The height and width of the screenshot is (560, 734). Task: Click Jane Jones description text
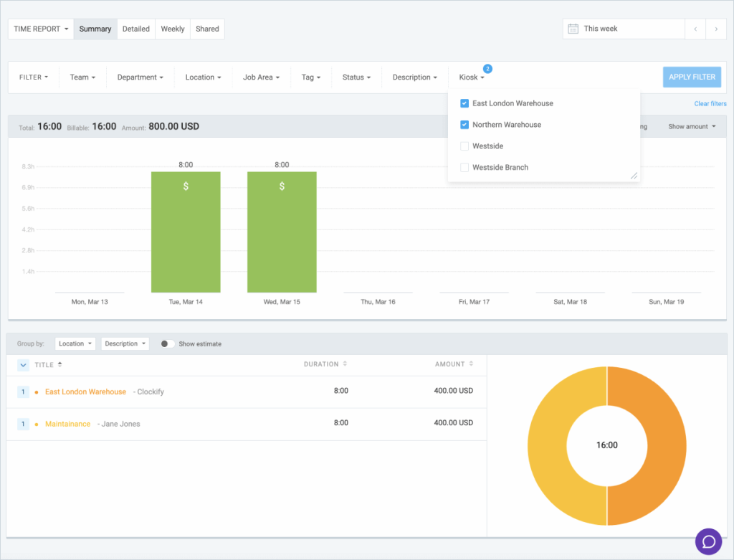coord(120,424)
